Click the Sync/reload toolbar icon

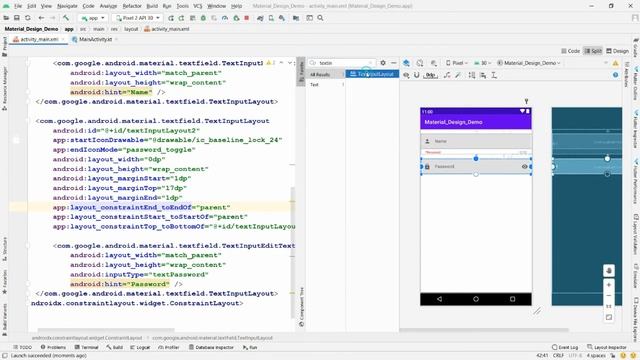(28, 18)
